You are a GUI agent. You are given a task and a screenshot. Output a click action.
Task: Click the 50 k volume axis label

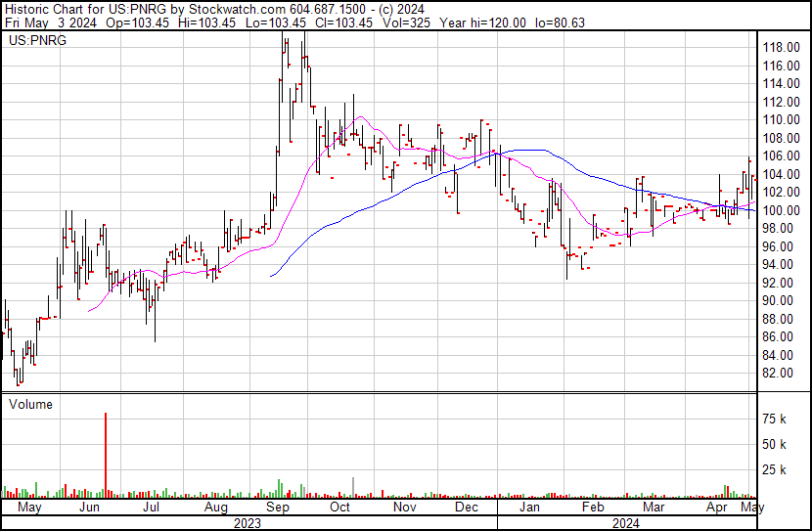[775, 444]
